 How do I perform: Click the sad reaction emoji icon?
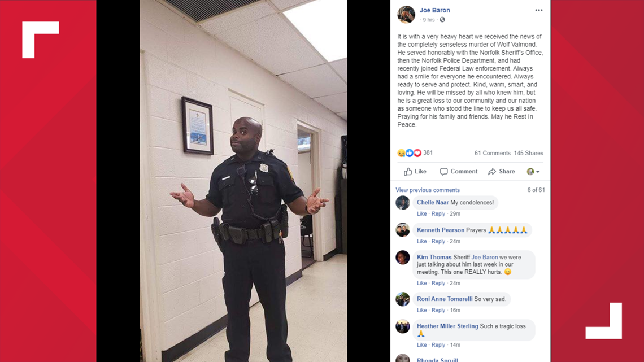[x=401, y=153]
